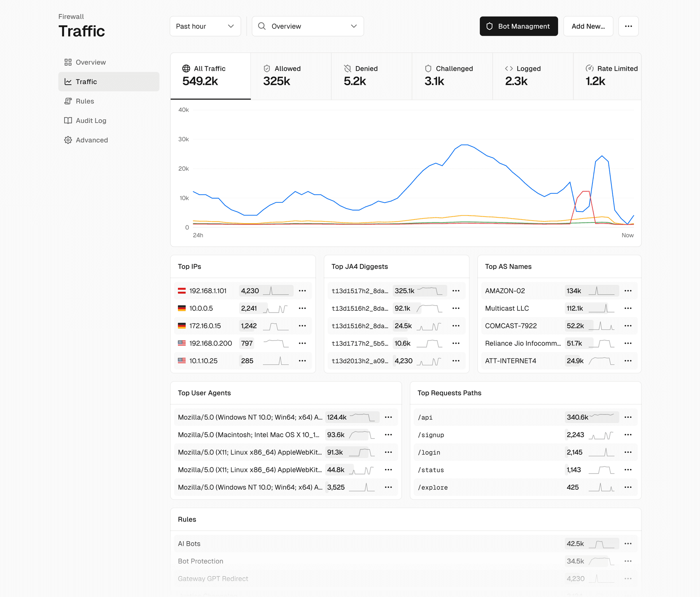Viewport: 700px width, 597px height.
Task: Click the search magnifier icon in Overview box
Action: click(x=262, y=26)
